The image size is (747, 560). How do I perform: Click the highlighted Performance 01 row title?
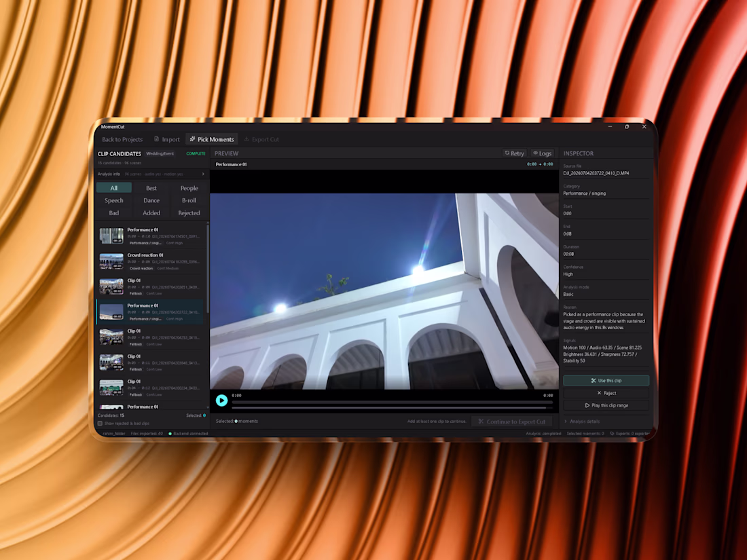(143, 305)
